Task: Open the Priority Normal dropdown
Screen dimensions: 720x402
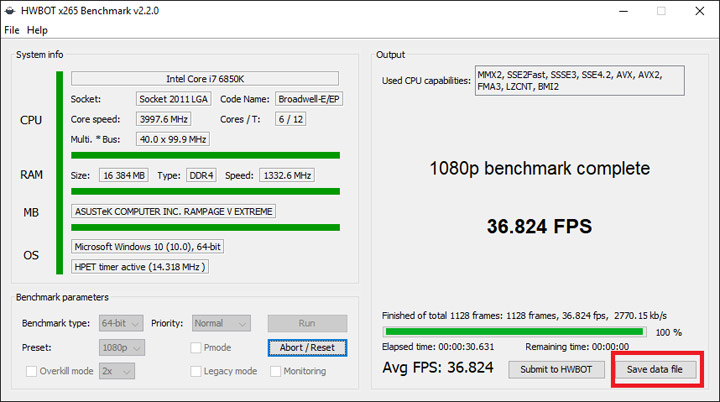Action: 221,323
